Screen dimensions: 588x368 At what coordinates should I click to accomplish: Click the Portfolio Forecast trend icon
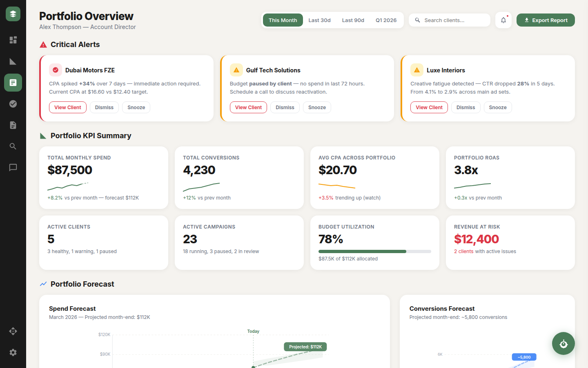tap(43, 284)
